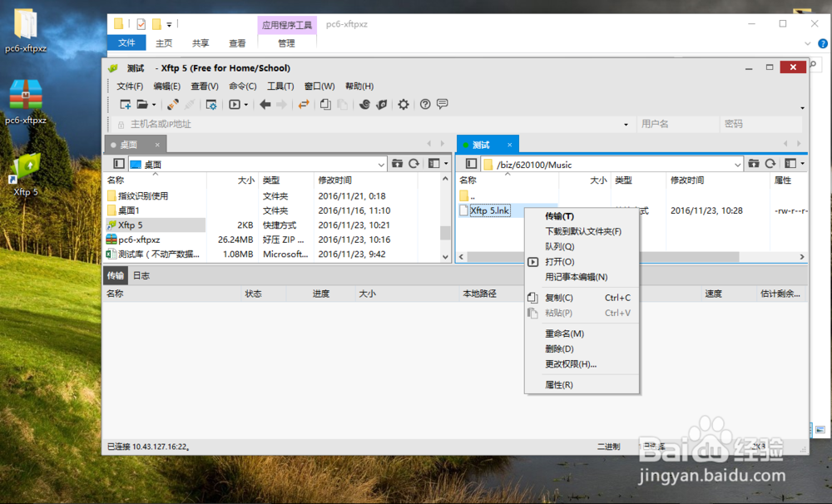Choose 属性(R) in context menu
This screenshot has height=504, width=832.
tap(582, 384)
